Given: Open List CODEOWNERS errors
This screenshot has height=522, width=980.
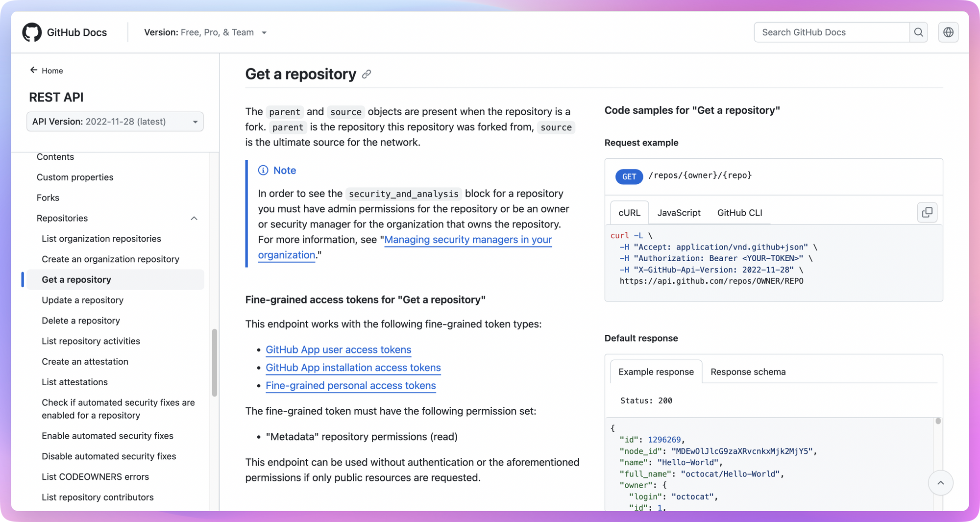Looking at the screenshot, I should click(x=95, y=477).
